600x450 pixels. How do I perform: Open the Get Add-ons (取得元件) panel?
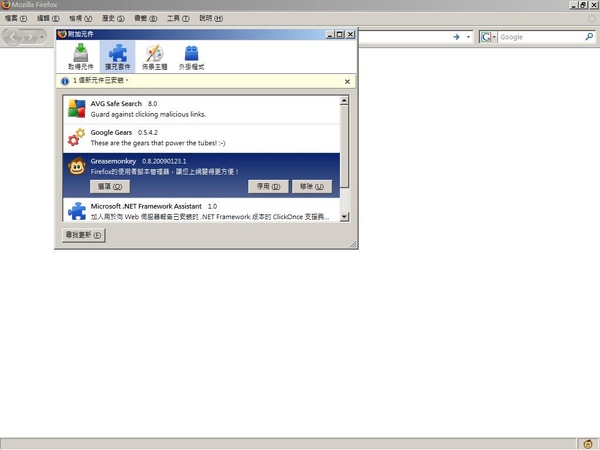[x=80, y=57]
